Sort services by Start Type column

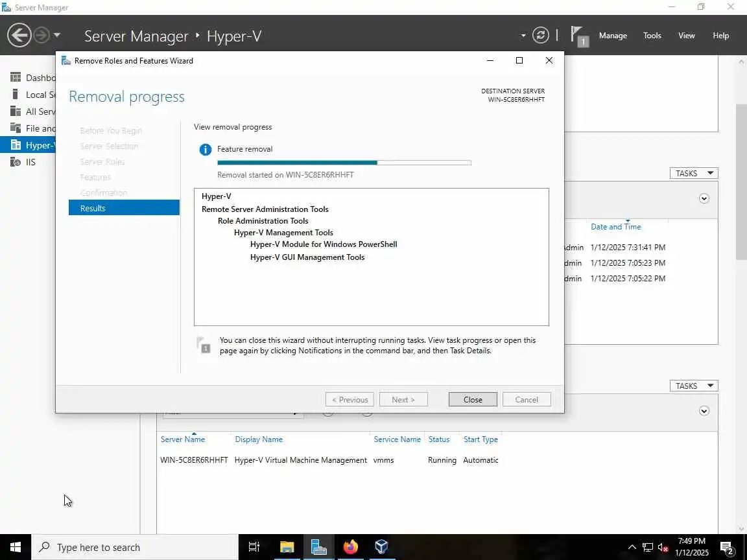pyautogui.click(x=480, y=439)
